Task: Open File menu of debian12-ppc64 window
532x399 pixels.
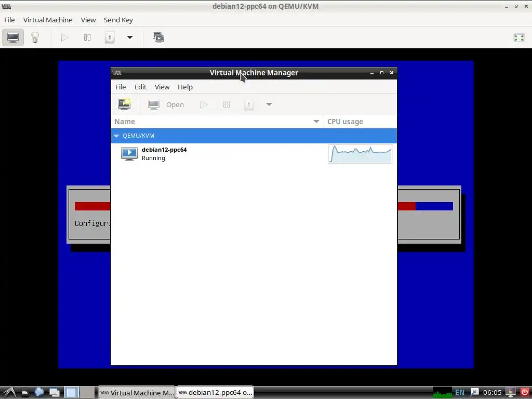Action: pyautogui.click(x=9, y=20)
